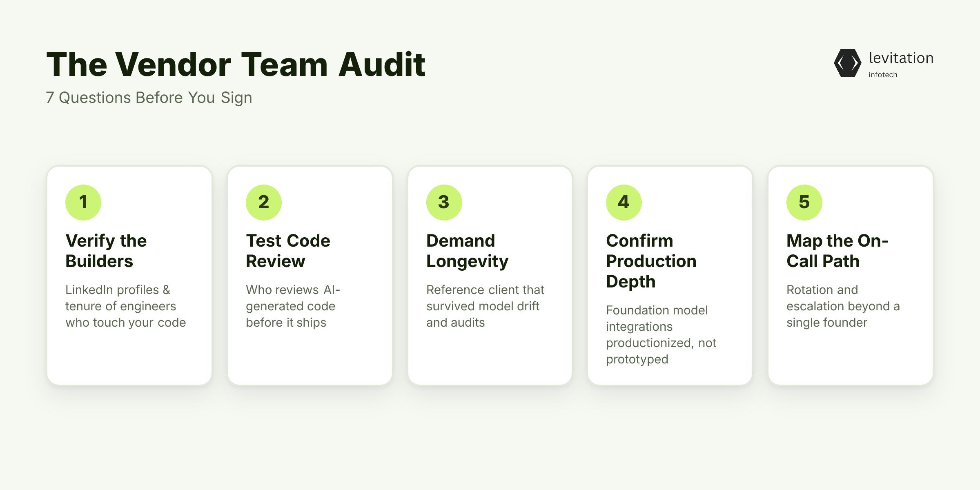The height and width of the screenshot is (490, 980).
Task: Click the 'infotech' text under the logo
Action: (883, 75)
